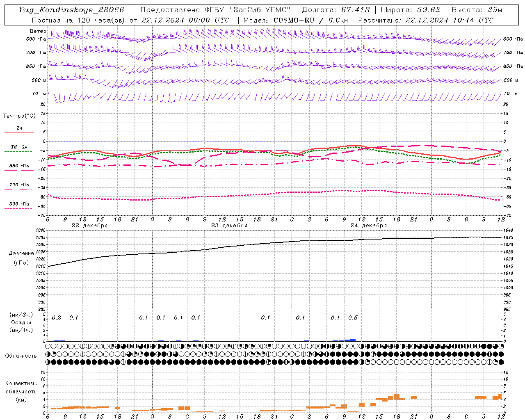The height and width of the screenshot is (420, 525).
Task: Click the 22 декабря date label
Action: point(89,226)
